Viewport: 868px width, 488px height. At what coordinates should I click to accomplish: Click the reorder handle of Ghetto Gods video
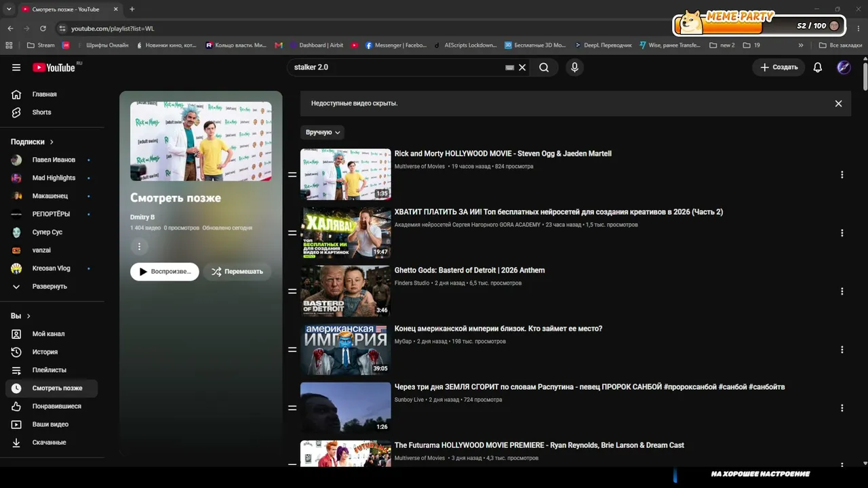pos(292,291)
